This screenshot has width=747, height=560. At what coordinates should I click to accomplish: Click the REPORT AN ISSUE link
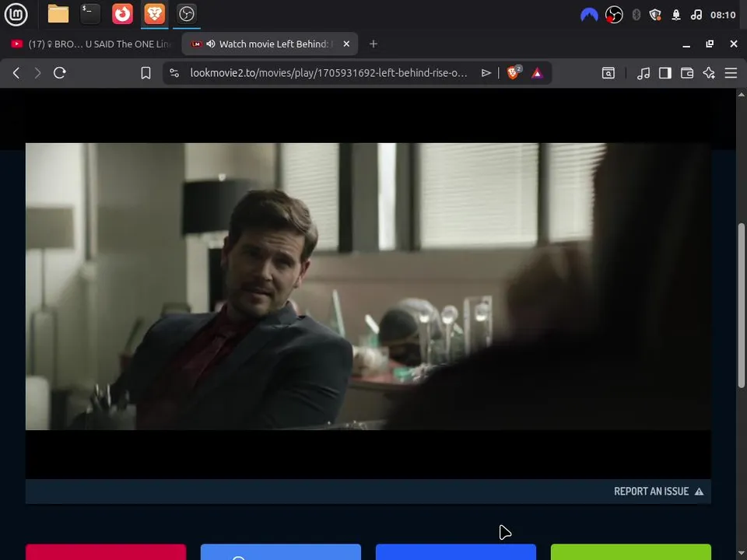pyautogui.click(x=658, y=492)
